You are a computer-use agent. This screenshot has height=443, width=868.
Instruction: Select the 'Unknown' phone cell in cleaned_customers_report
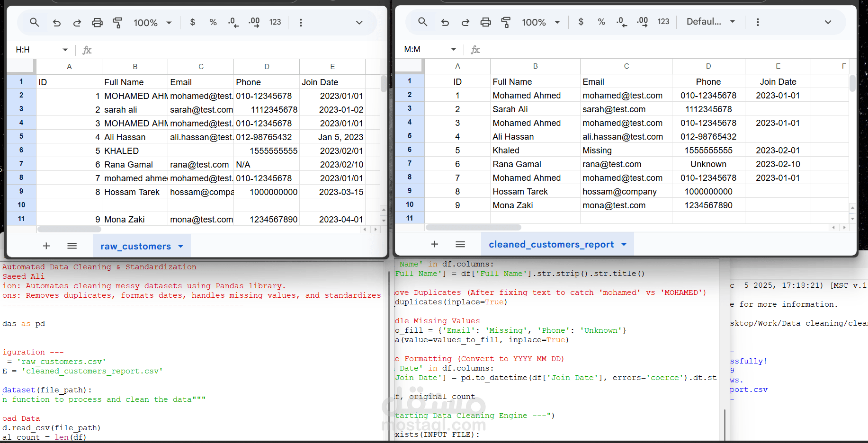[708, 164]
